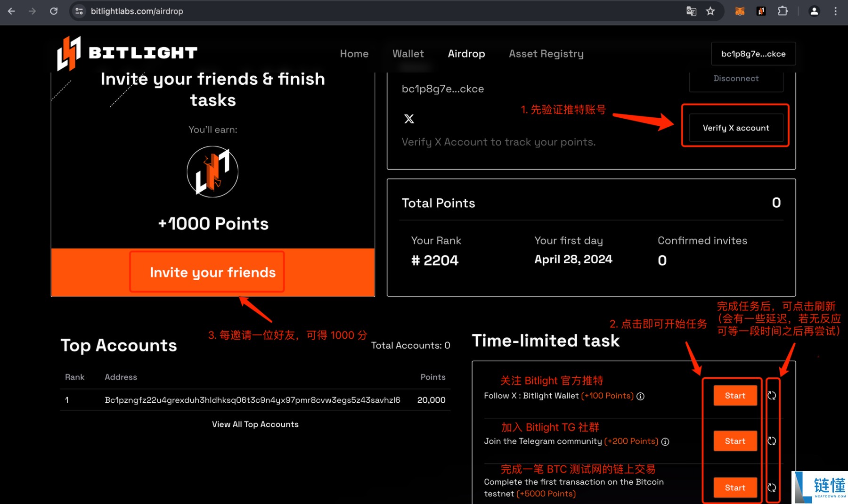Click the translate page icon
Viewport: 848px width, 504px height.
tap(691, 11)
